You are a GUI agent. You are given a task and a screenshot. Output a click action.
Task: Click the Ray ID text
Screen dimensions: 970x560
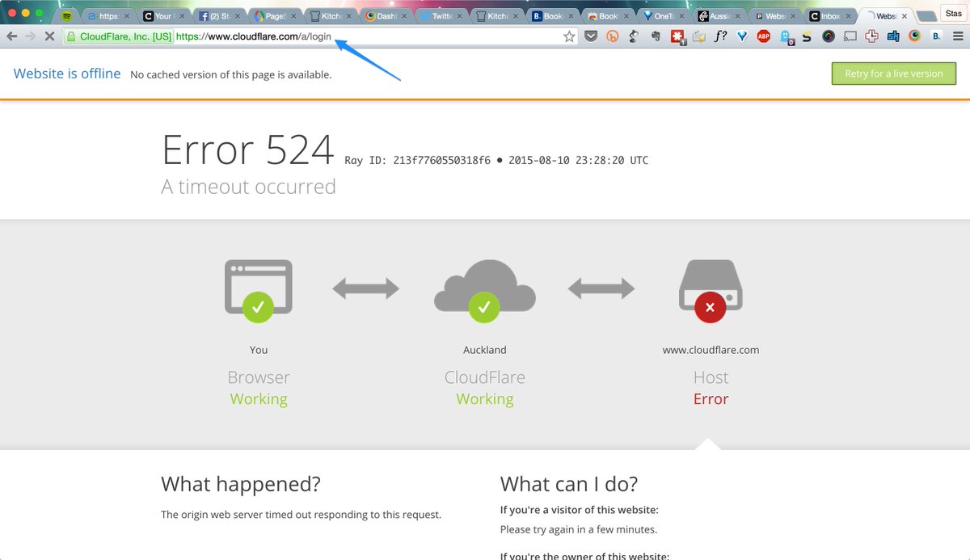click(417, 161)
